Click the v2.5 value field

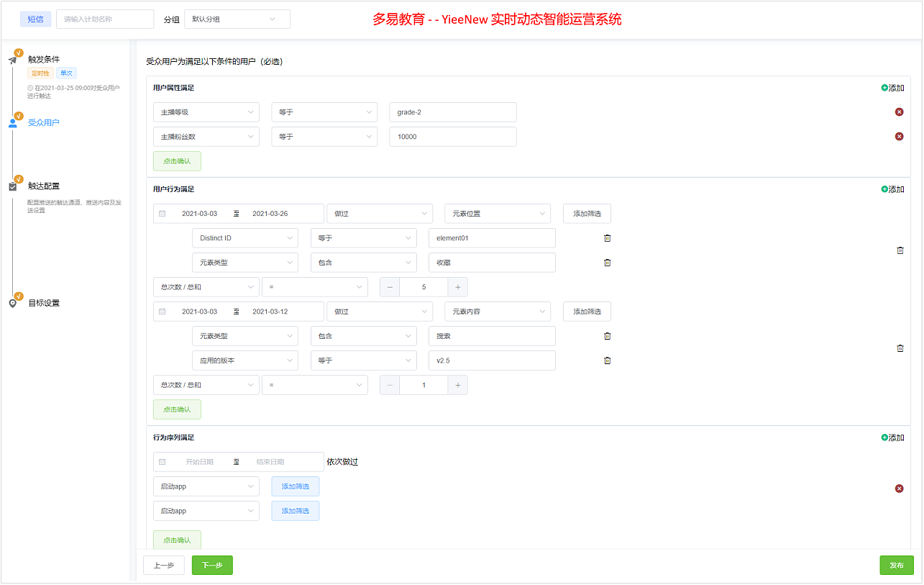(x=492, y=360)
